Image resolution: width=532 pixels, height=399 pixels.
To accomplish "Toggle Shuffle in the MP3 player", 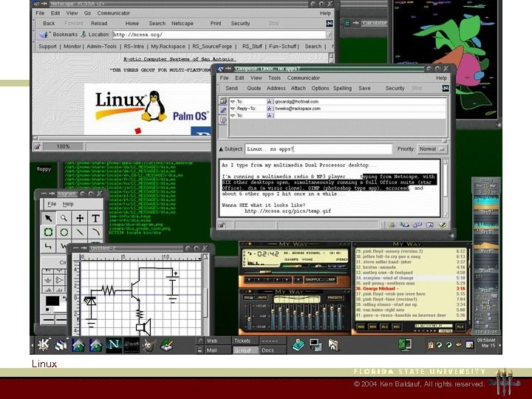I will click(314, 279).
